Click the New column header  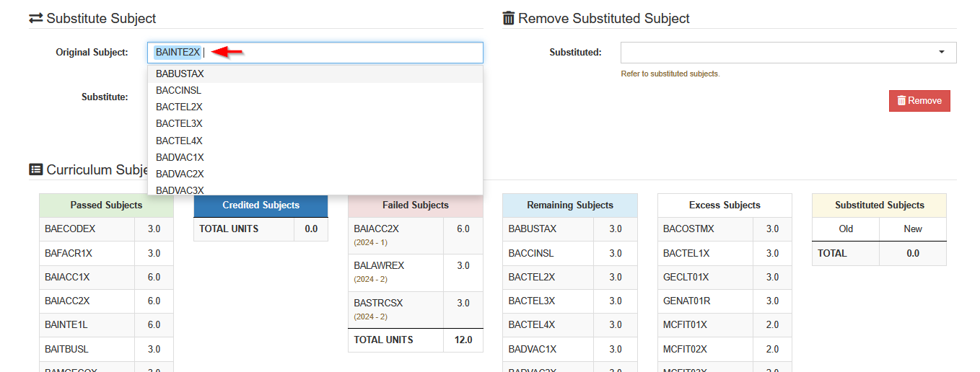(913, 229)
